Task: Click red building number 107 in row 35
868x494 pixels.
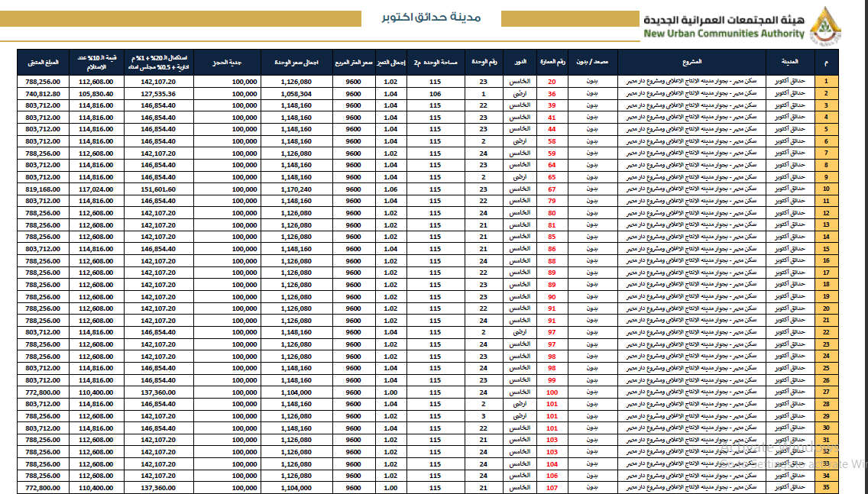Action: pyautogui.click(x=552, y=488)
